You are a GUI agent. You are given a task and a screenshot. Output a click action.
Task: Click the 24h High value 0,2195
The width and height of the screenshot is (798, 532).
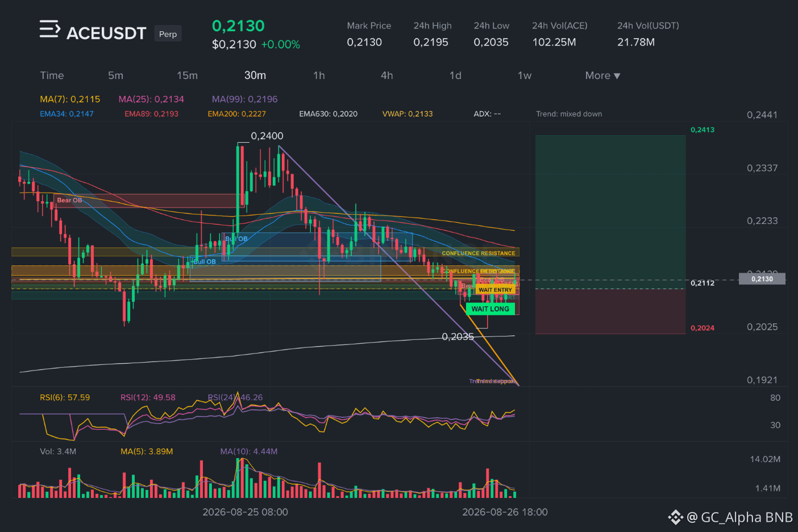(431, 42)
